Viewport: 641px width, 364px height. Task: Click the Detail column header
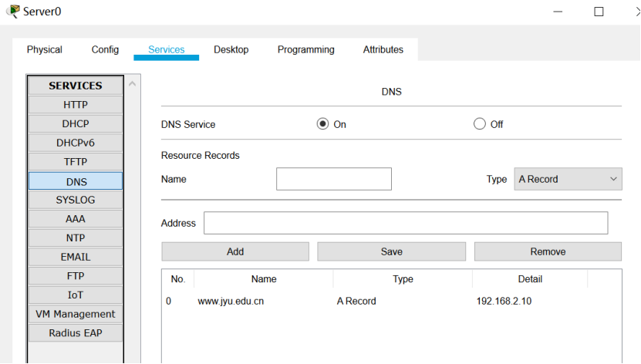tap(530, 279)
